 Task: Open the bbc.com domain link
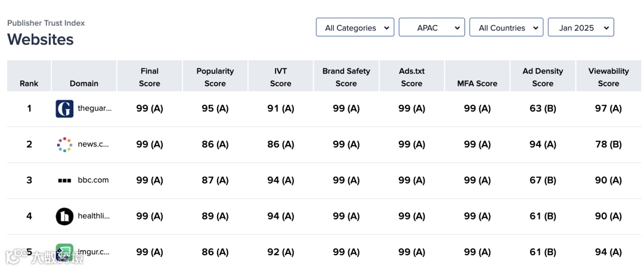(93, 180)
